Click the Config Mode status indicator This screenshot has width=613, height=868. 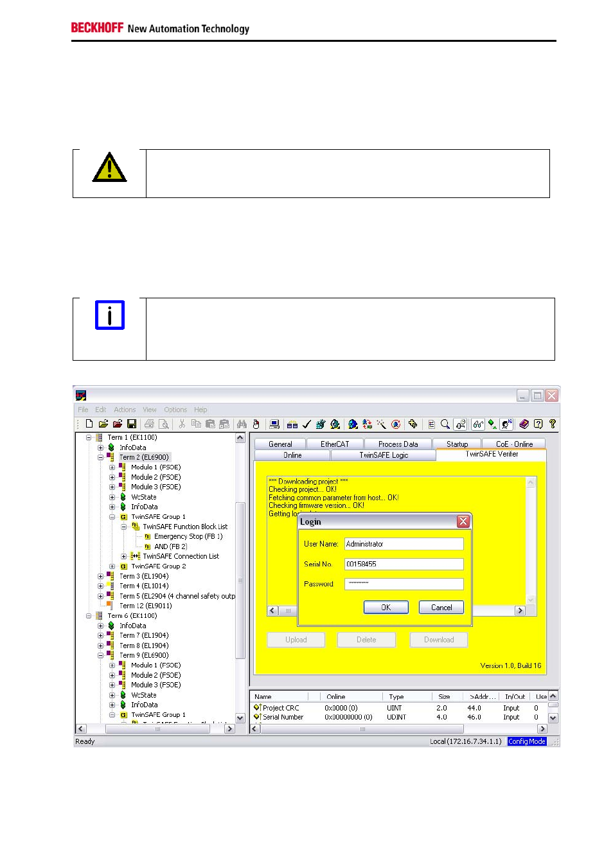(527, 741)
